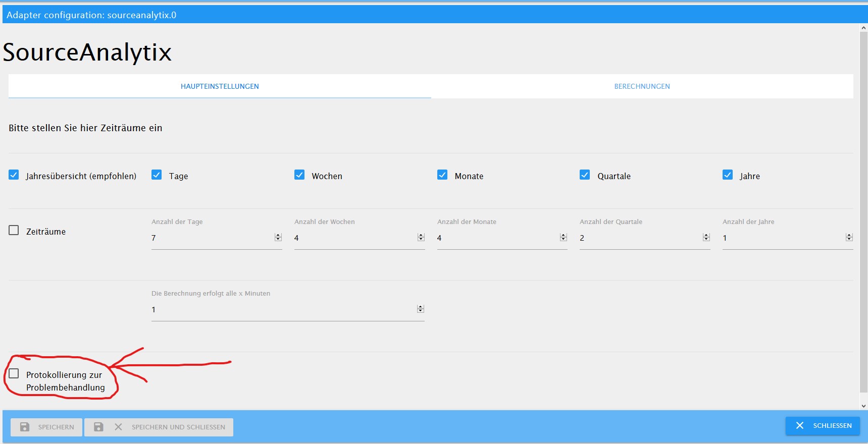Toggle the Tage checkbox

(x=157, y=175)
